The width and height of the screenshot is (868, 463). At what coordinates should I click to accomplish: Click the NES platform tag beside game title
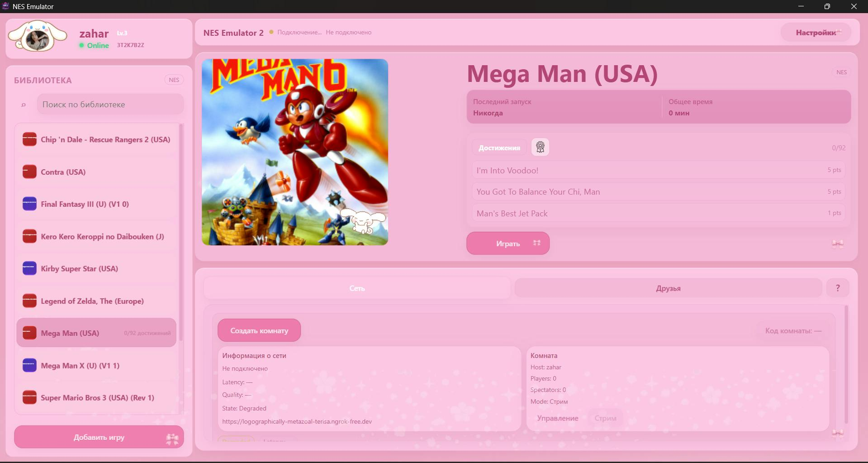(x=841, y=72)
